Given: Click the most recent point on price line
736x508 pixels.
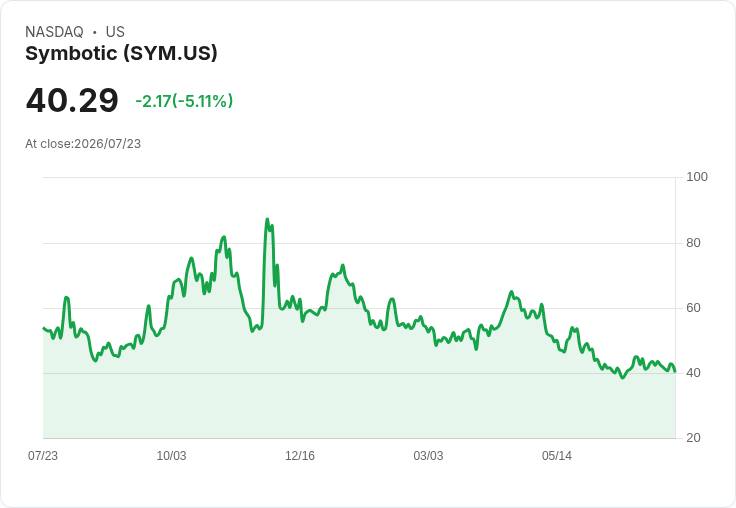Looking at the screenshot, I should (x=675, y=372).
